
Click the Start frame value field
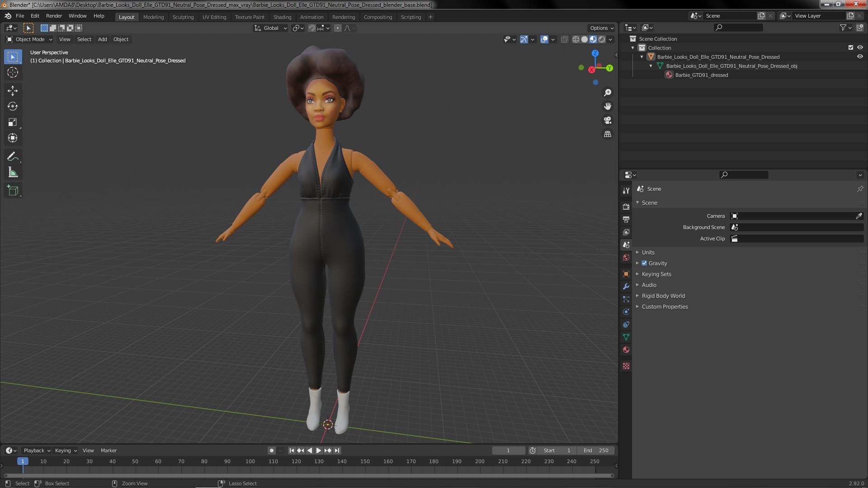557,450
